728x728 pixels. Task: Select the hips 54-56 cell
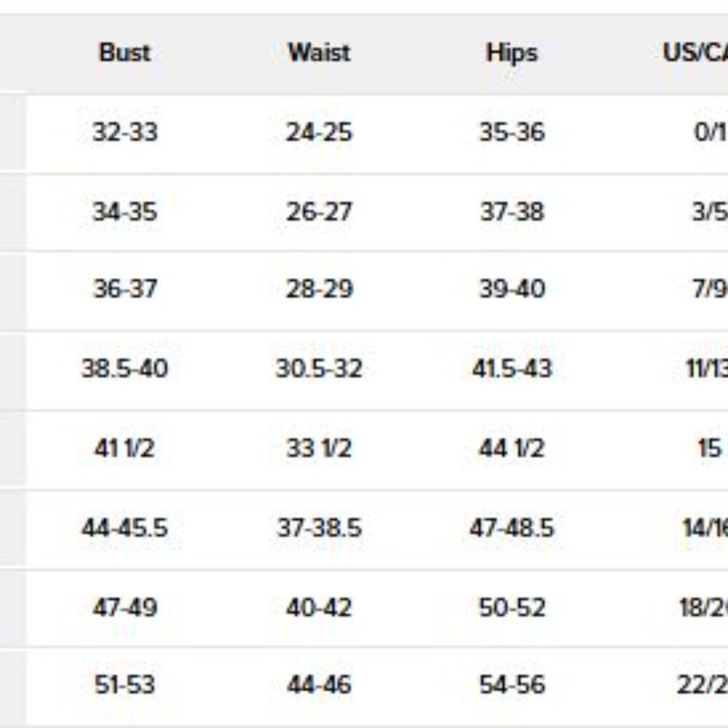point(512,684)
